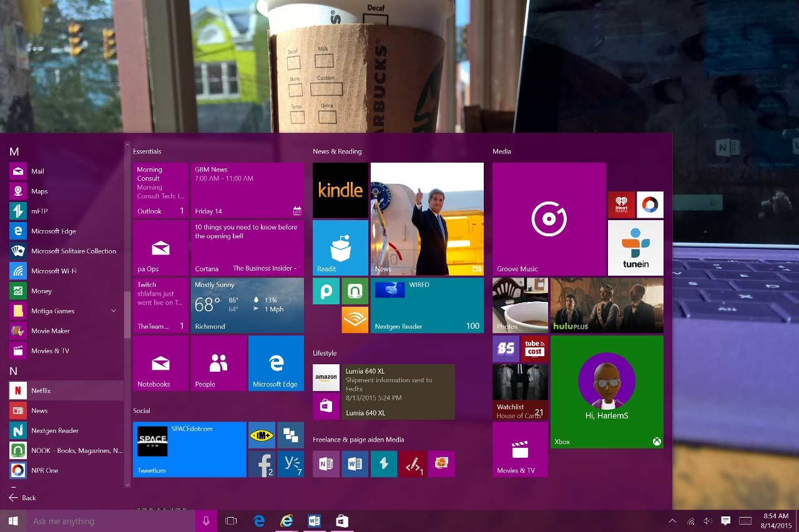Open the Facebook tile
This screenshot has width=799, height=532.
coord(262,464)
